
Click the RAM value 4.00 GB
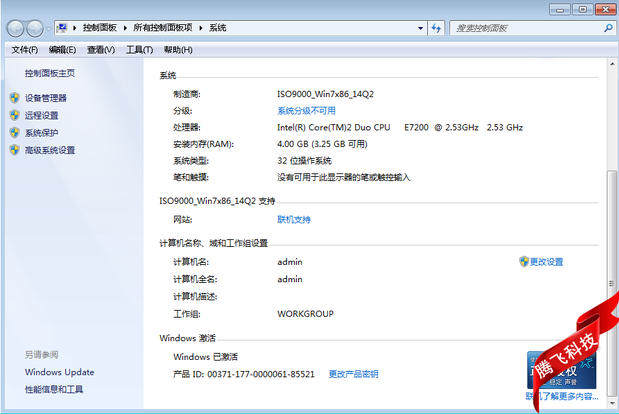pyautogui.click(x=293, y=144)
